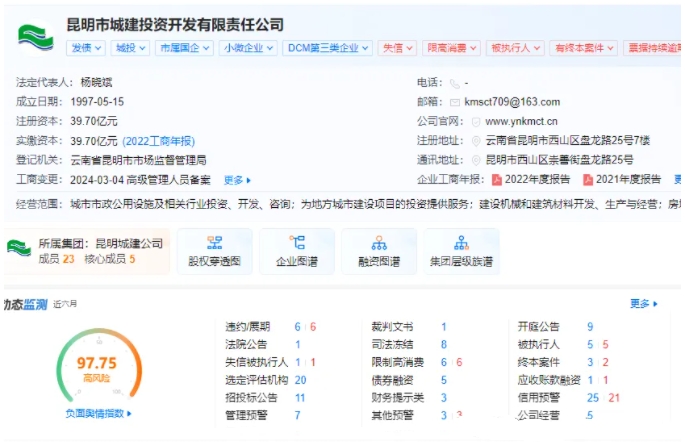
Task: Click the location pin icon beside 注册地址
Action: 476,141
